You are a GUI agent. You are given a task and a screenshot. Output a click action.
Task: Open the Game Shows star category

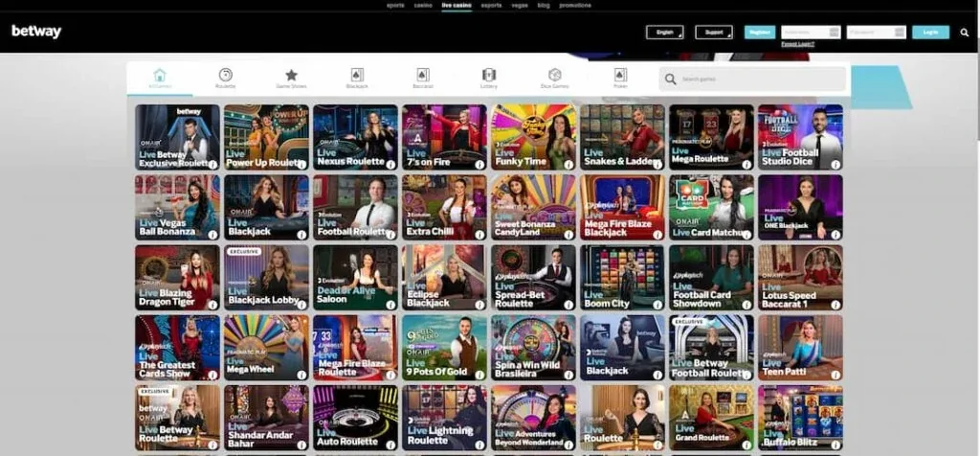(291, 76)
